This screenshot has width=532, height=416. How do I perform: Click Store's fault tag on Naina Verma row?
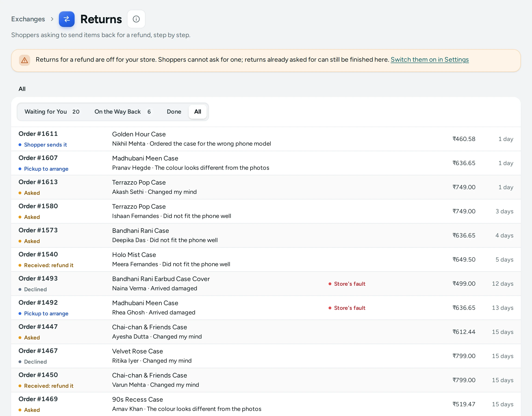point(347,284)
